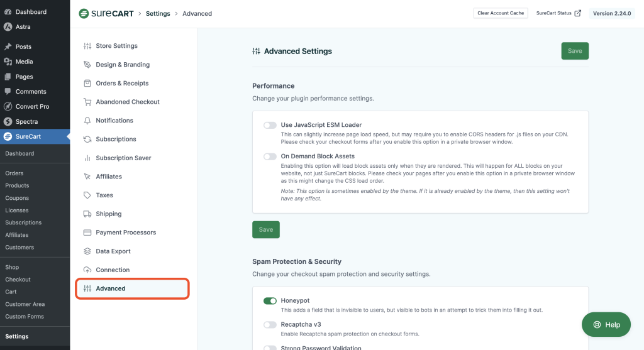644x350 pixels.
Task: Open Checkout in SureCart submenu
Action: click(x=18, y=280)
